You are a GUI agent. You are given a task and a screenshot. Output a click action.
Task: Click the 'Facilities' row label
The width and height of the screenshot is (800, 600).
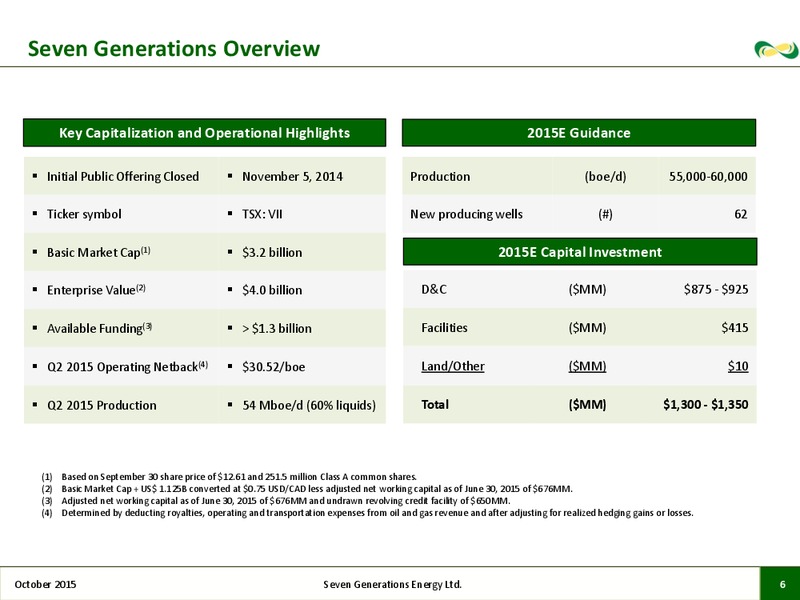(444, 328)
